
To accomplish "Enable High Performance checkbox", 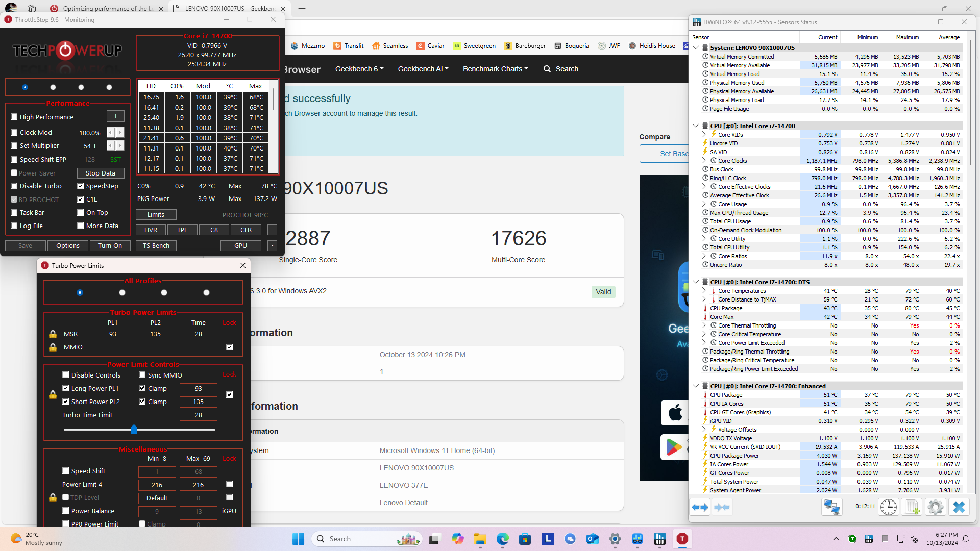I will pos(14,117).
